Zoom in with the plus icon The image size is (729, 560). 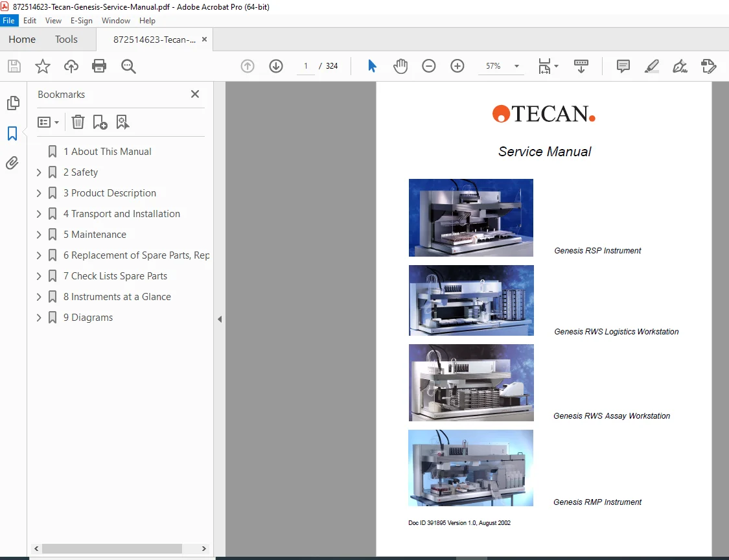click(457, 66)
